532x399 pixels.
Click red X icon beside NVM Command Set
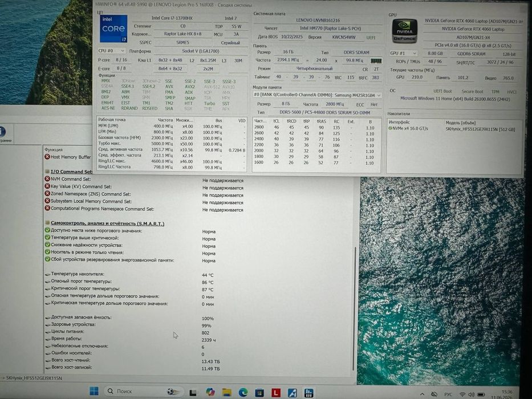point(47,179)
